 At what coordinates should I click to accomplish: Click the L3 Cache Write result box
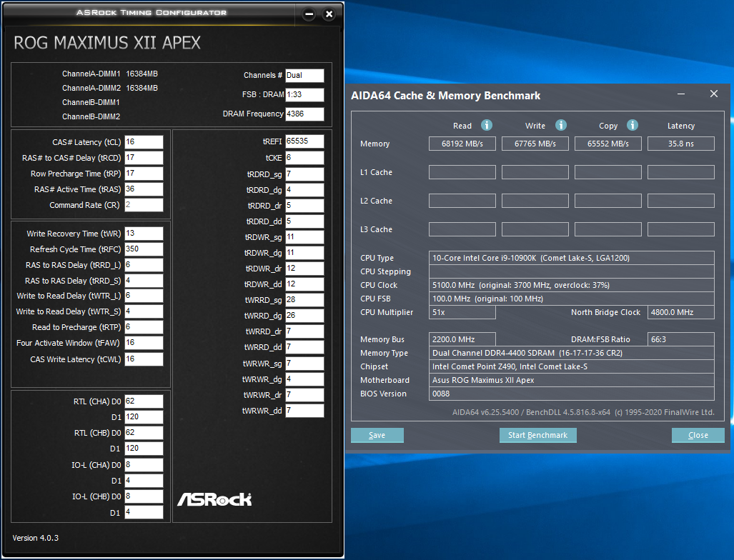pyautogui.click(x=535, y=229)
